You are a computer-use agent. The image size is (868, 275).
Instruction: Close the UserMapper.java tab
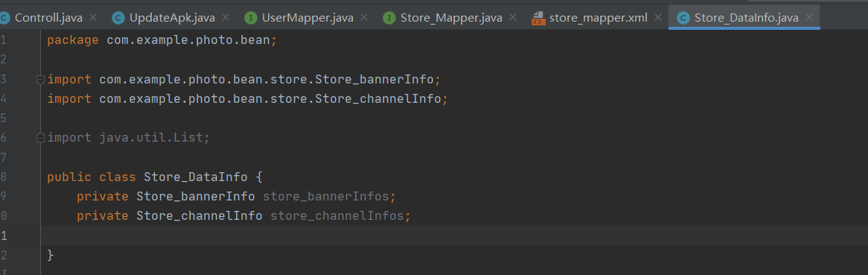pos(364,18)
